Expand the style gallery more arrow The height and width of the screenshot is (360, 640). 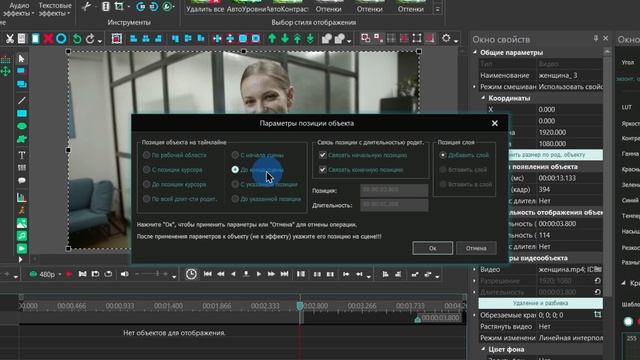(x=438, y=9)
